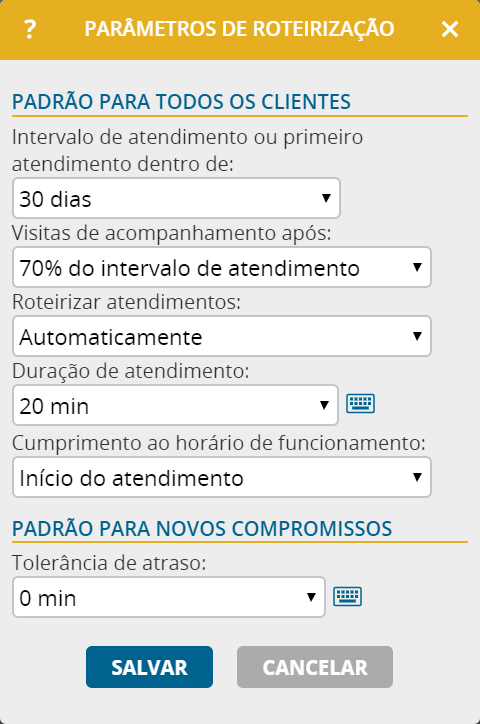Screen dimensions: 480x724
Task: Click keyboard icon beside Duração de atendimento
Action: 360,404
